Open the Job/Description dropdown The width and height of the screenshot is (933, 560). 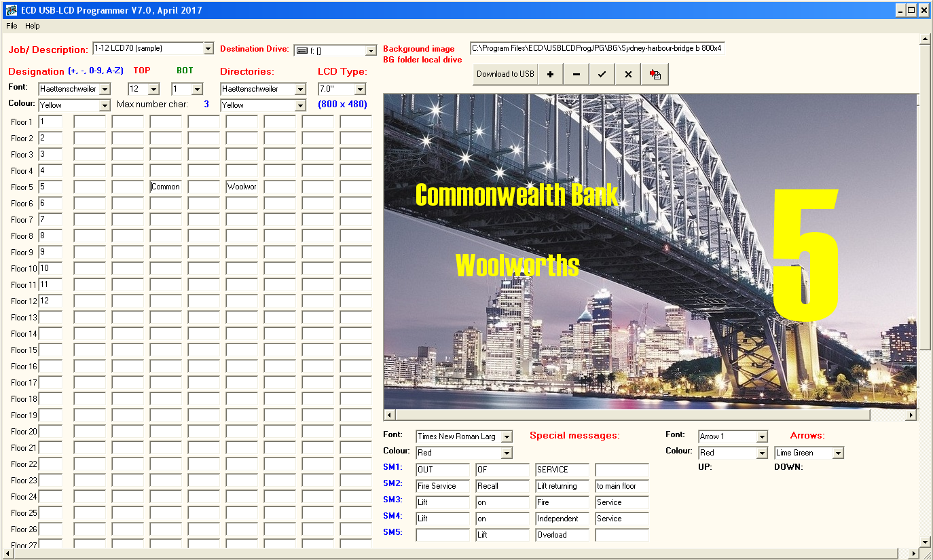(208, 48)
